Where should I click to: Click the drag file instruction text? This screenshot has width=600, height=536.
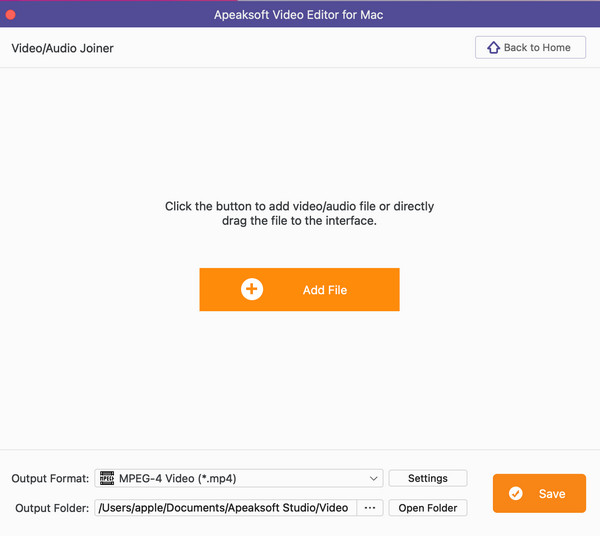299,213
